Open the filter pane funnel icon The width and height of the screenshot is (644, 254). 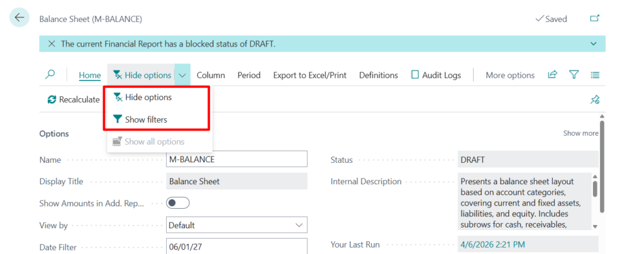[574, 75]
